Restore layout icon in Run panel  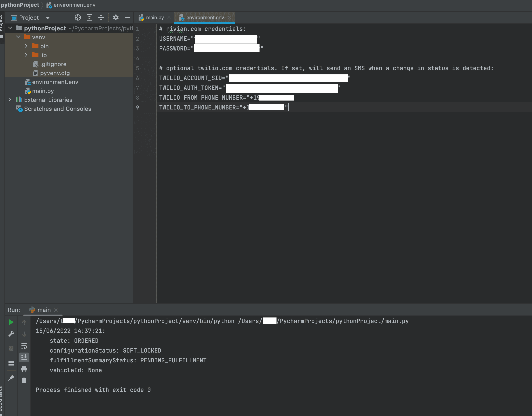point(11,363)
